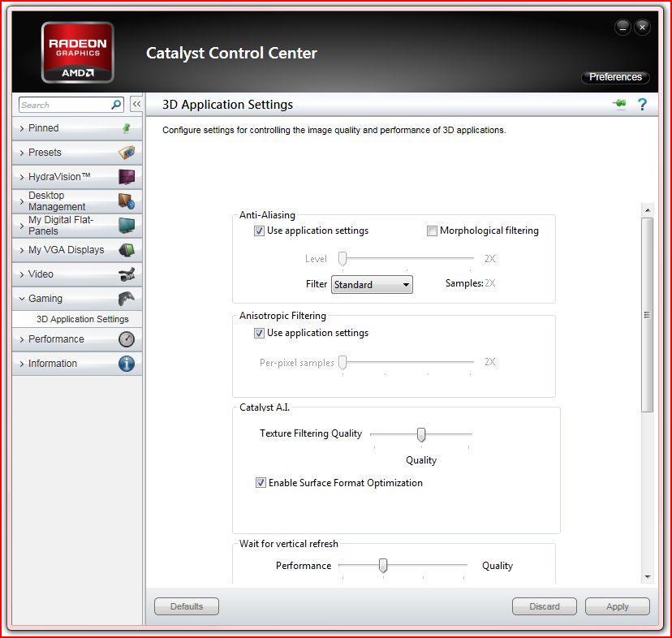
Task: Expand the My VGA Displays chevron
Action: (x=22, y=250)
